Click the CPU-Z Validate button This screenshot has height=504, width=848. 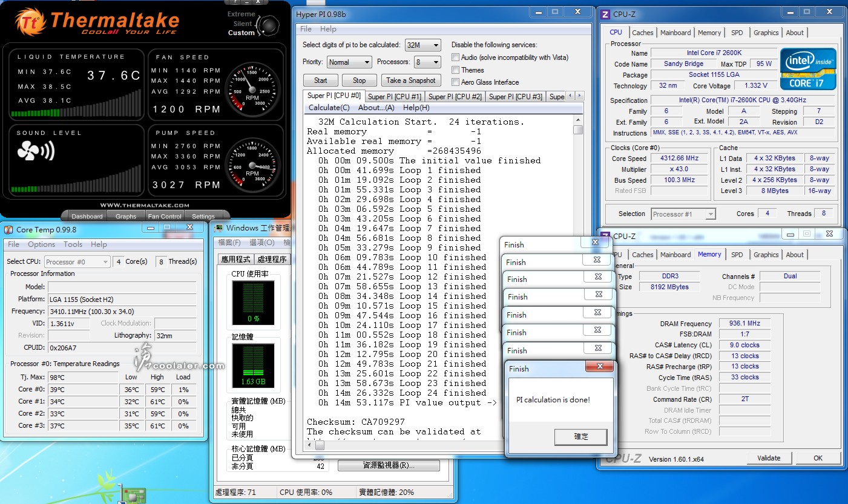coord(769,458)
